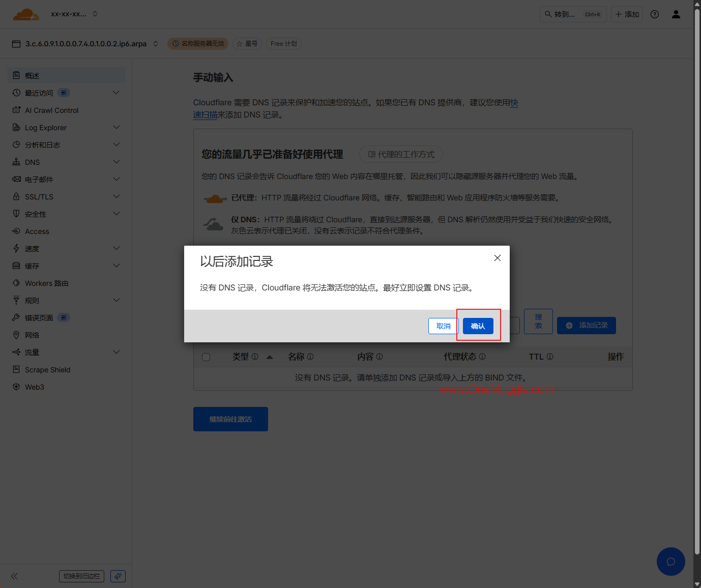701x588 pixels.
Task: Click the info icon beside 代理状态 column
Action: click(x=482, y=357)
